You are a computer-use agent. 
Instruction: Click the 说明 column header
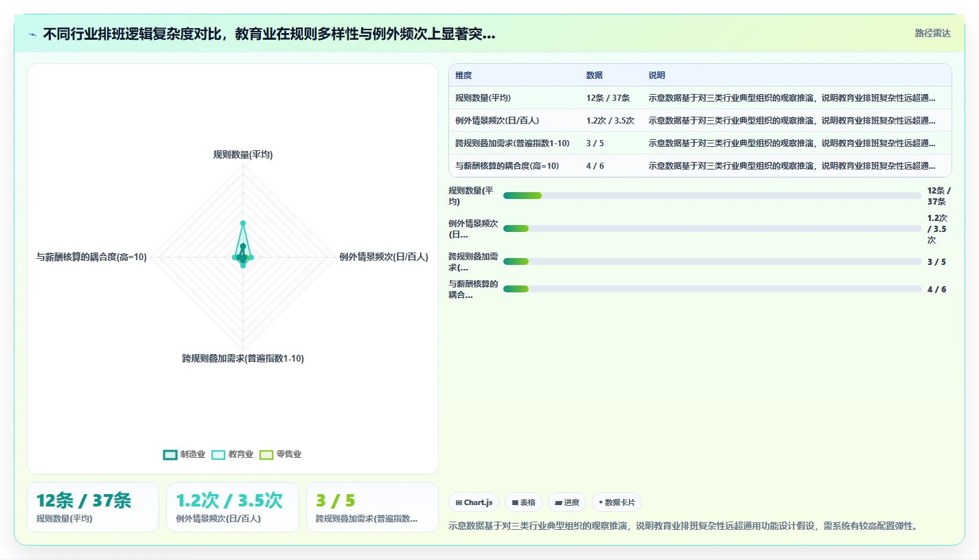[x=657, y=75]
